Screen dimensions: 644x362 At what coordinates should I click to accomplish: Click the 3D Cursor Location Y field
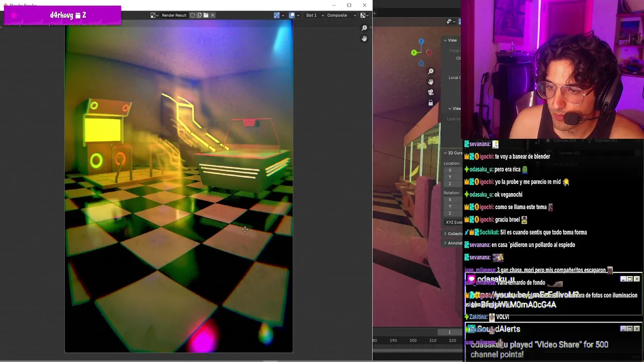pyautogui.click(x=453, y=176)
